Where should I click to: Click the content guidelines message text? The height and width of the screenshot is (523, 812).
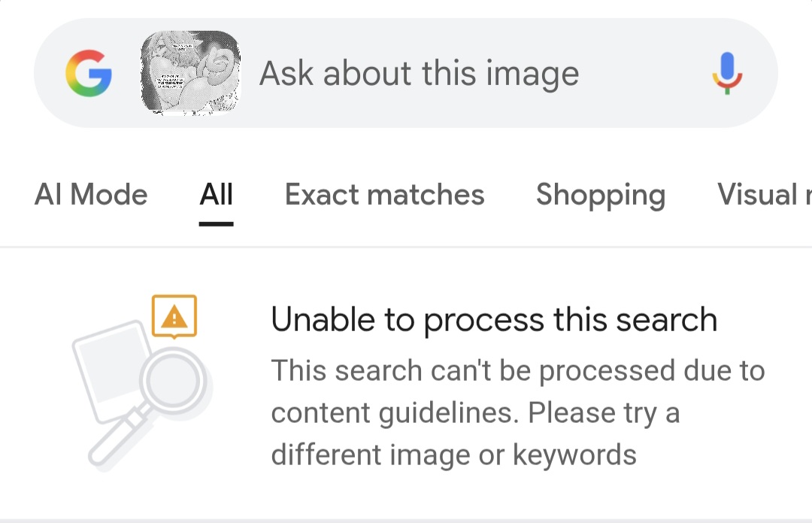tap(475, 412)
